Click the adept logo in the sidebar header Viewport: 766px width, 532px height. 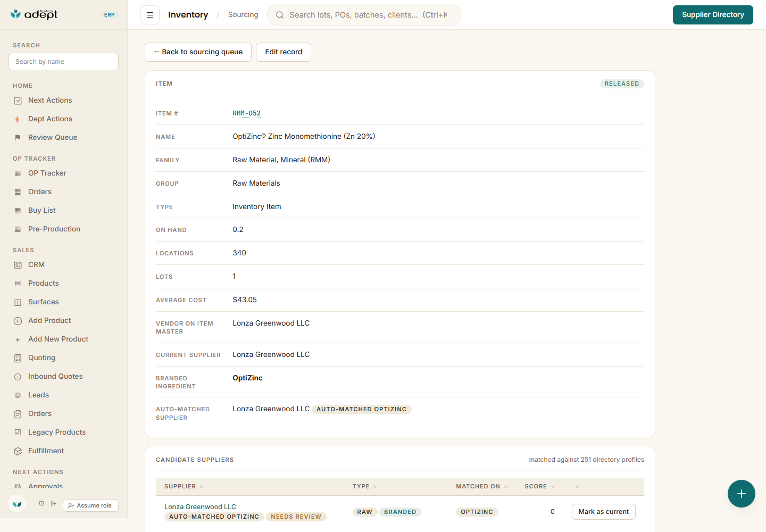pos(34,14)
